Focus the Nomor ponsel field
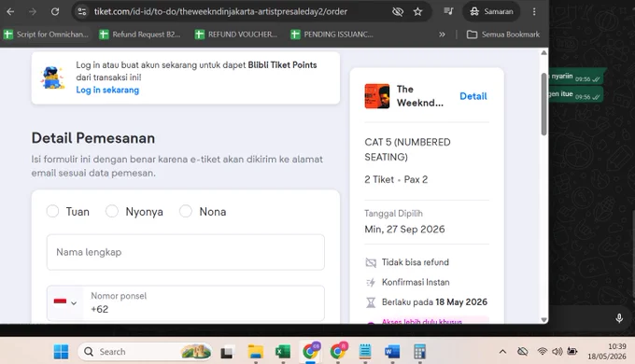This screenshot has height=364, width=635. [x=205, y=302]
